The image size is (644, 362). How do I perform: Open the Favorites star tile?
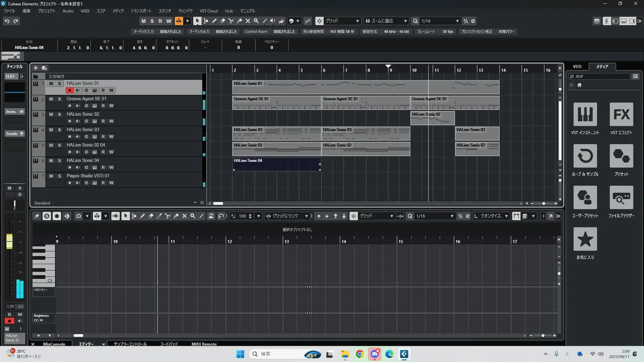585,239
